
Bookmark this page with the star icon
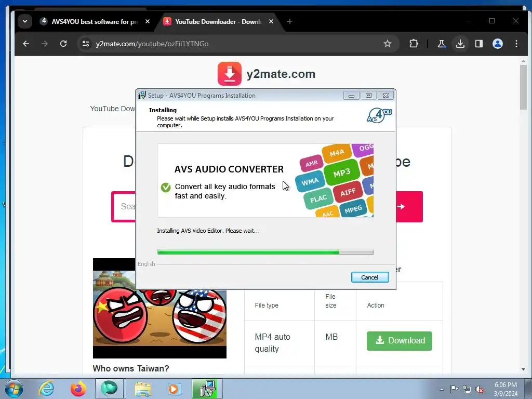click(x=387, y=44)
